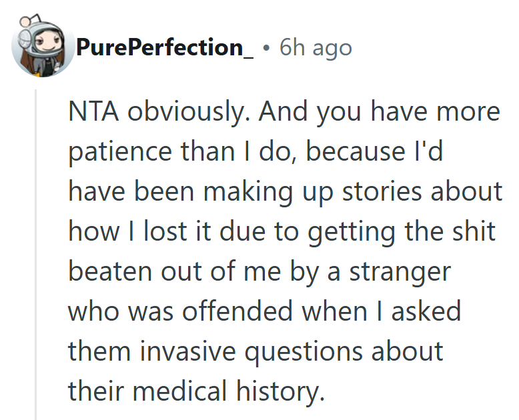Click the word 'offended' in the comment

click(x=247, y=312)
